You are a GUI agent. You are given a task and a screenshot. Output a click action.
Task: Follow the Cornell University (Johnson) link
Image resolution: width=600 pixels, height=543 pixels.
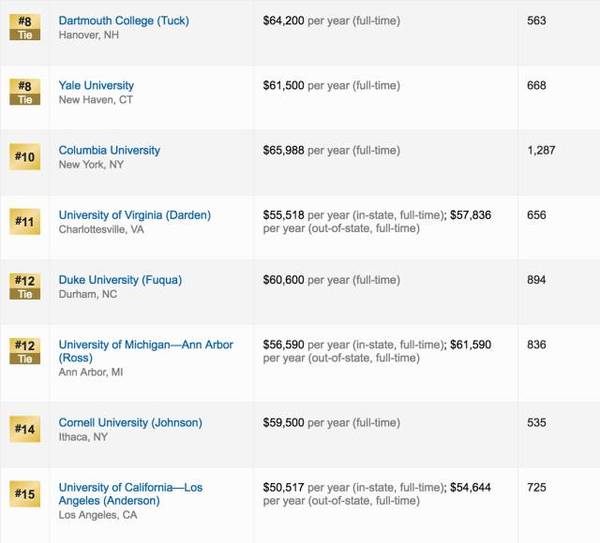pos(130,423)
